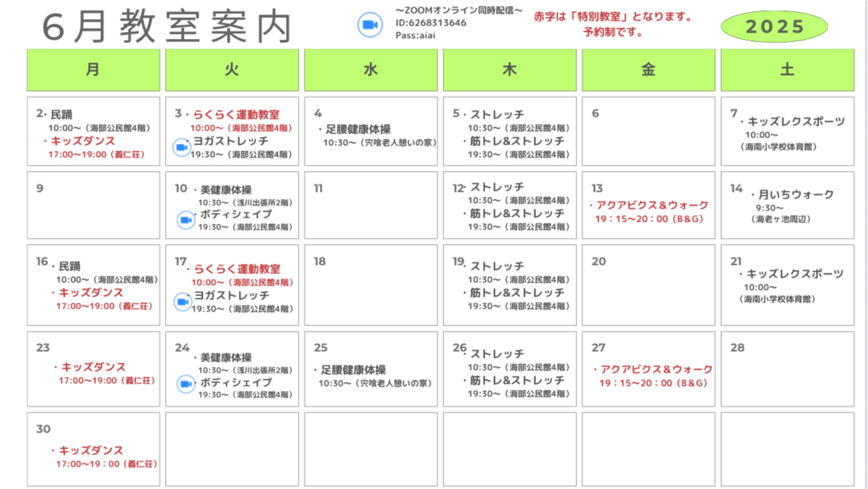This screenshot has width=868, height=489.
Task: Click the Zoom camera icon beside the online streaming ID
Action: click(x=370, y=25)
